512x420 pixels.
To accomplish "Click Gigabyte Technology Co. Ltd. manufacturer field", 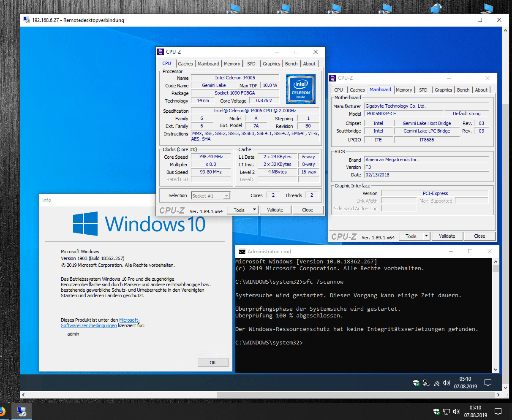I will [427, 106].
